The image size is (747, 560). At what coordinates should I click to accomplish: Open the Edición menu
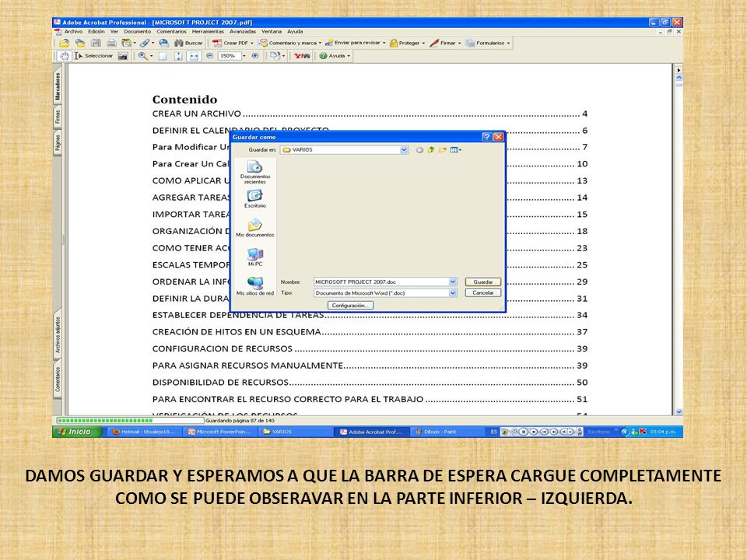coord(96,31)
